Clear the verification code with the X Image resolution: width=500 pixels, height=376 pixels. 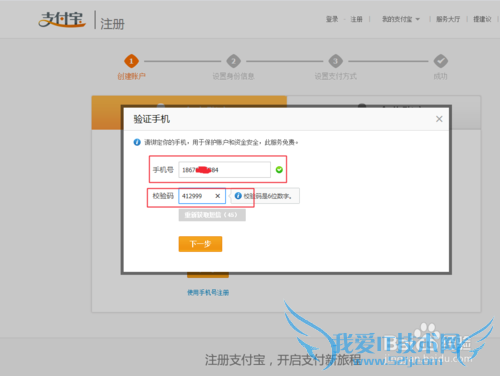[217, 196]
